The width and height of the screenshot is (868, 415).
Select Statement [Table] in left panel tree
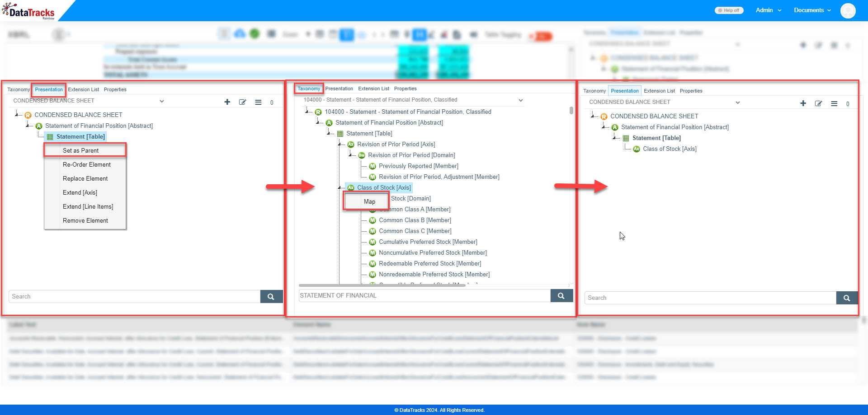click(x=80, y=137)
